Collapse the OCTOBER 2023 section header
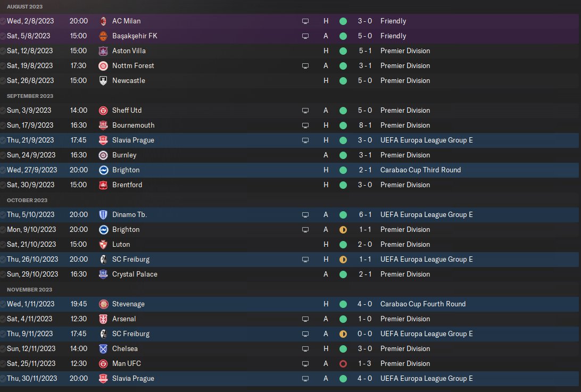 27,200
